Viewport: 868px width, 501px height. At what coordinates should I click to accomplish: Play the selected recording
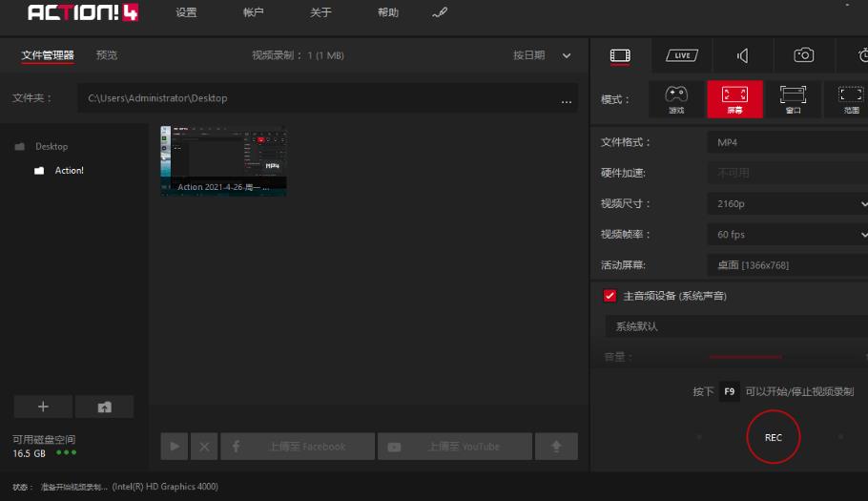[175, 447]
